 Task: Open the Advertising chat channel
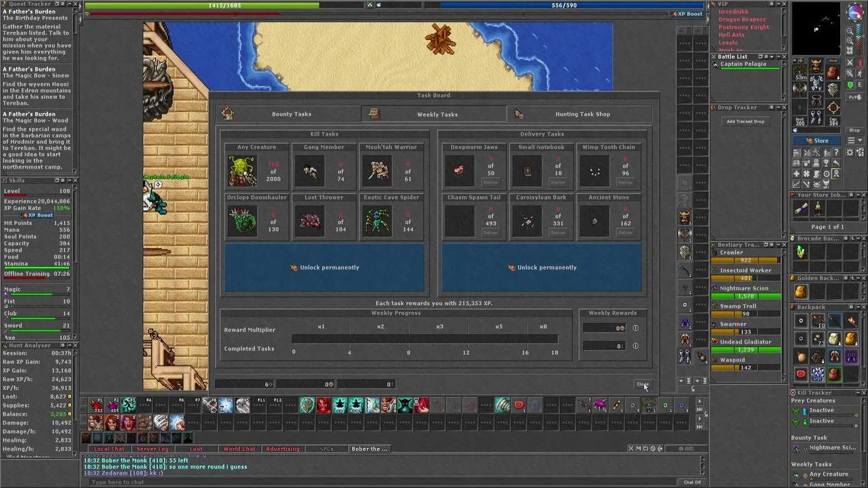point(283,449)
